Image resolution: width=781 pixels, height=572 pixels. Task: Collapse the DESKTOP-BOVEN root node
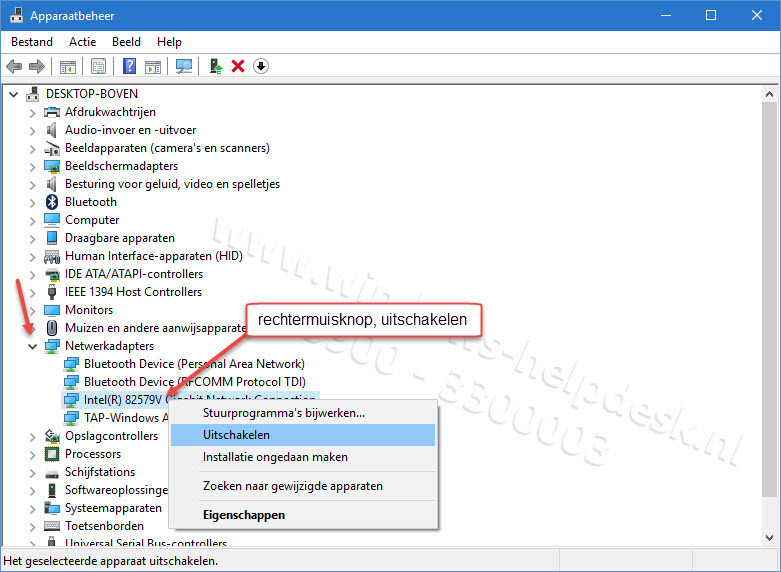(x=13, y=94)
